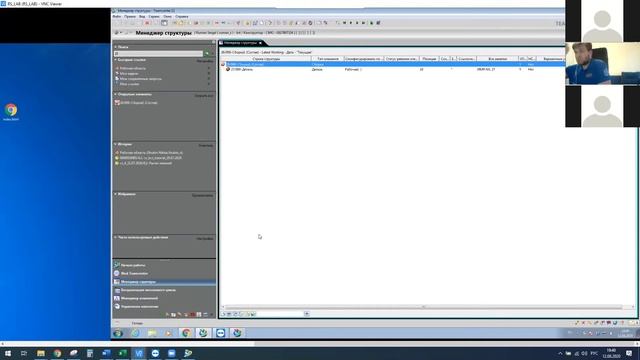Click the remote Windows Start orb
Screen dimensions: 640x360
[x=118, y=333]
